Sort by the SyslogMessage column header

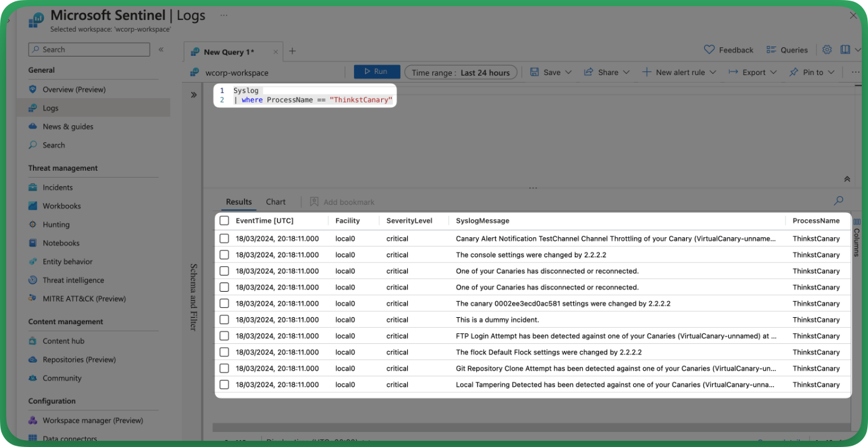pos(482,221)
